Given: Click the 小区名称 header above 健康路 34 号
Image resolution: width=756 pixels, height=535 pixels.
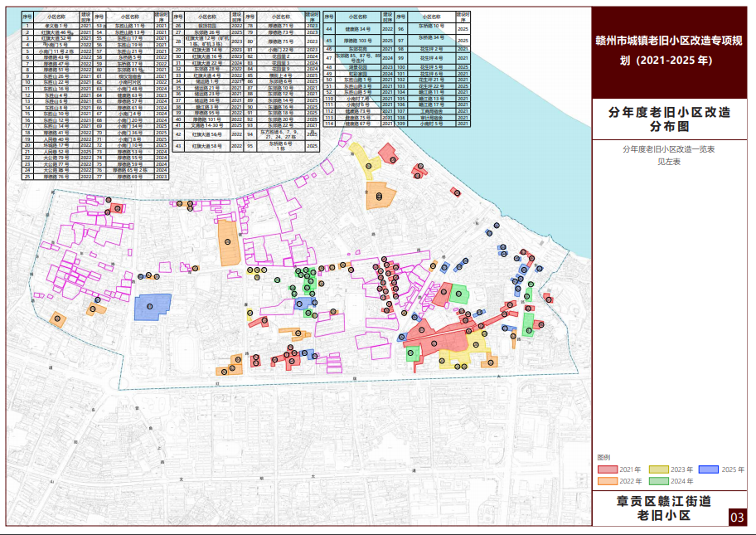Looking at the screenshot, I should pyautogui.click(x=358, y=17).
